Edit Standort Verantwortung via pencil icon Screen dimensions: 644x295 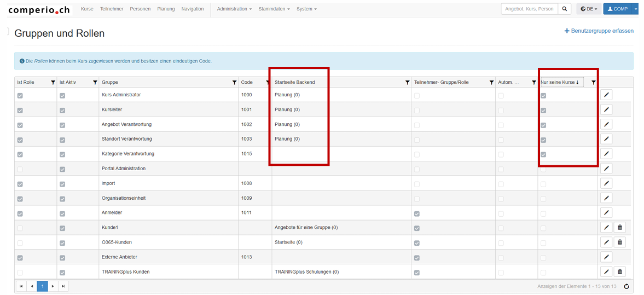(606, 139)
